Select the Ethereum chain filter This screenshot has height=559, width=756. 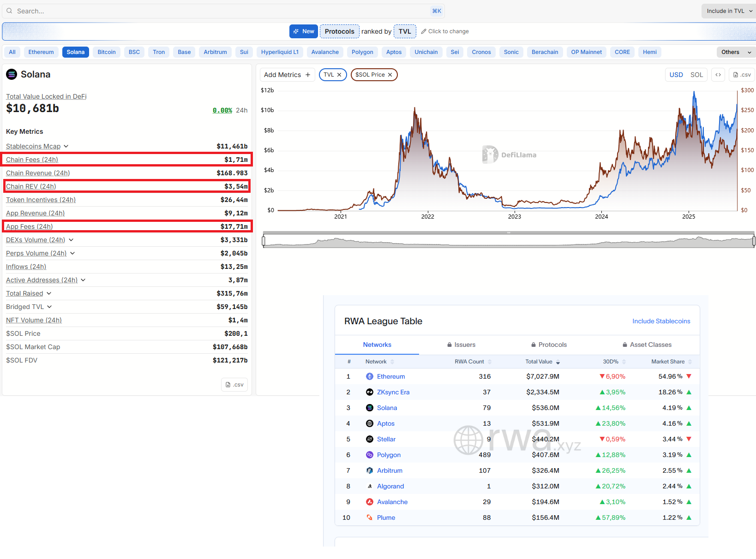[41, 52]
